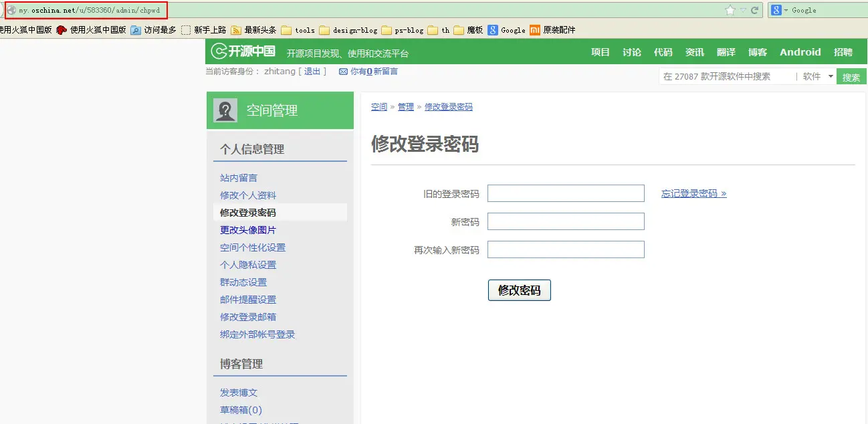Open the 博客 navigation menu

(758, 52)
